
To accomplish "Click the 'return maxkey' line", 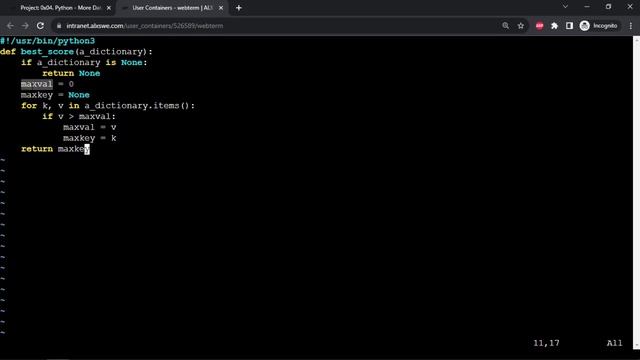I will point(55,149).
